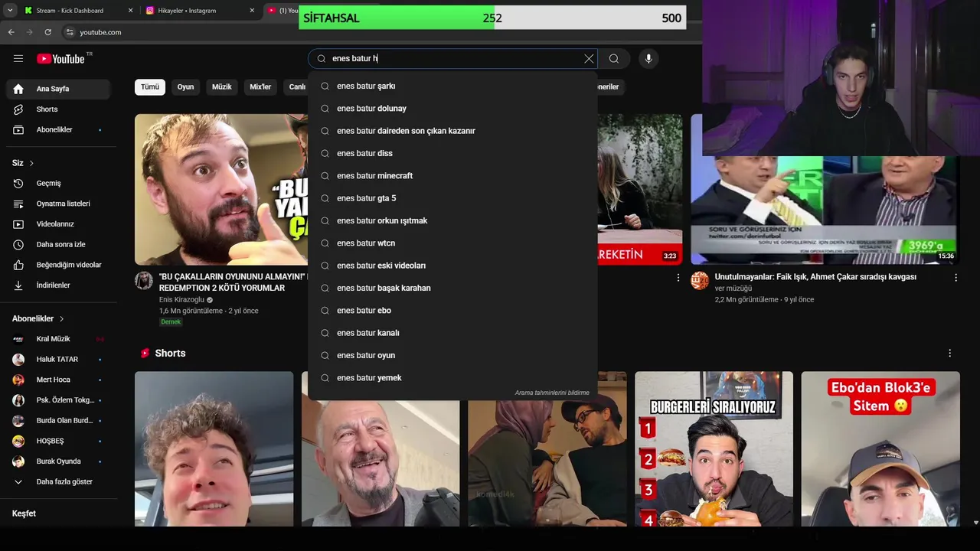Go back with the browser back arrow

(11, 32)
